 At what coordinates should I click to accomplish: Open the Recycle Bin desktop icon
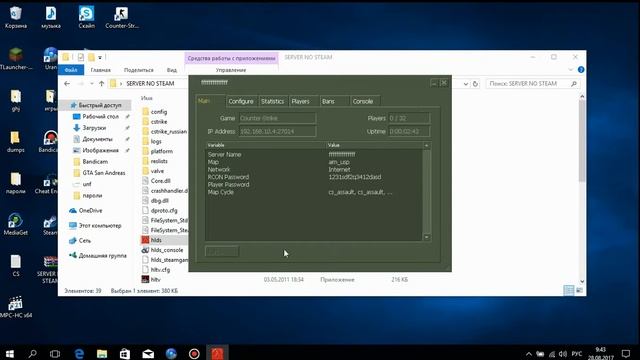(x=16, y=17)
